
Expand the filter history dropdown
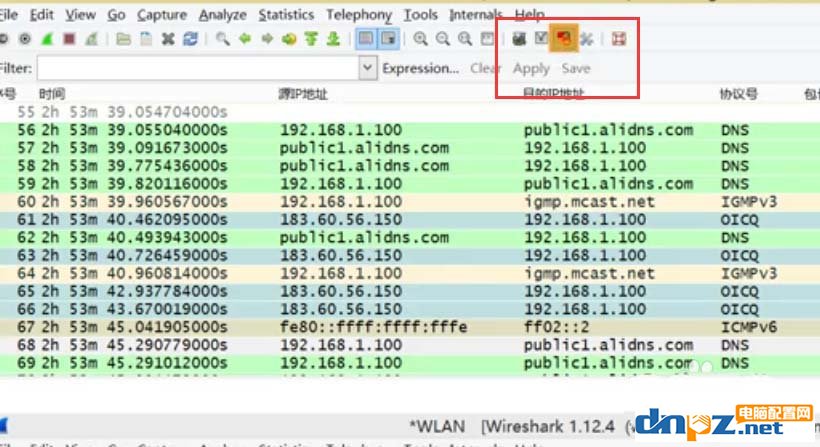click(x=368, y=68)
